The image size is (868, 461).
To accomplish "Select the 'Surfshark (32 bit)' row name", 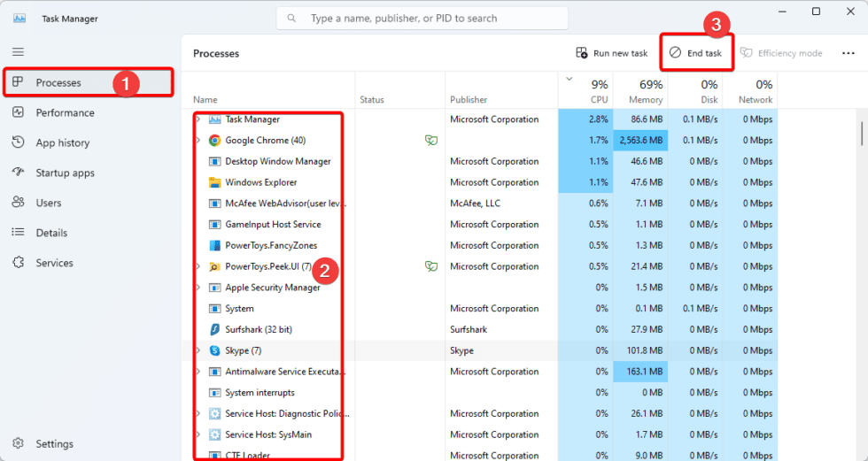I will (259, 329).
